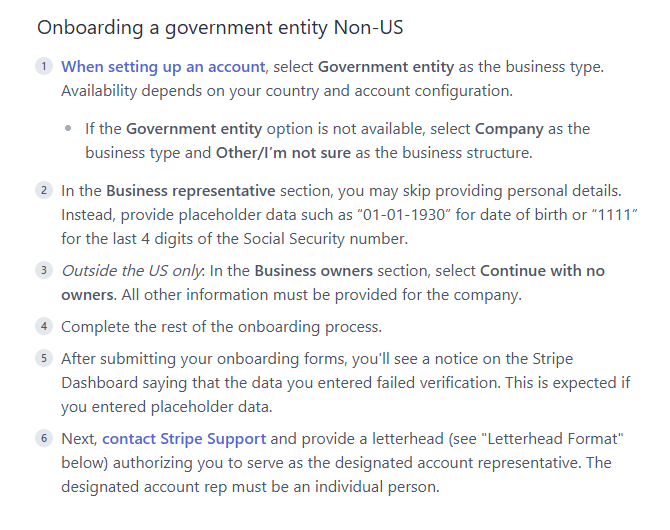The width and height of the screenshot is (670, 530).
Task: Click the step 6 number badge
Action: 44,438
